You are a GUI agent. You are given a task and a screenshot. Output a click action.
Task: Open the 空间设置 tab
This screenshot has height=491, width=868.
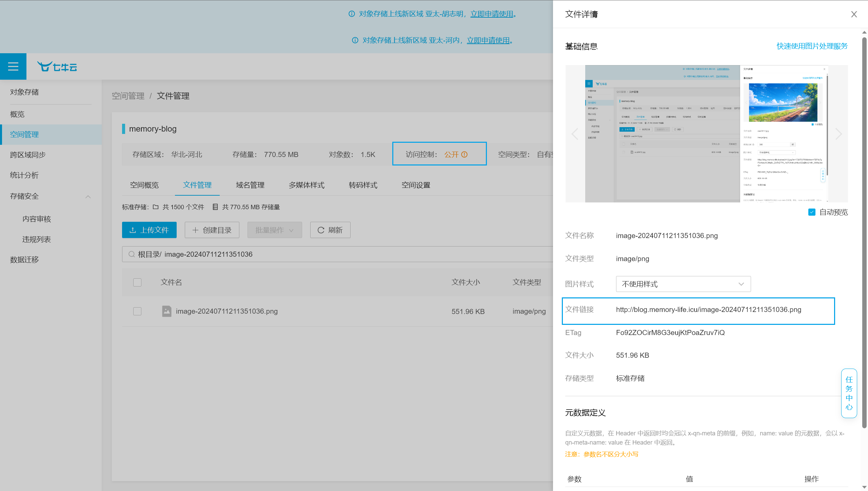pos(416,185)
